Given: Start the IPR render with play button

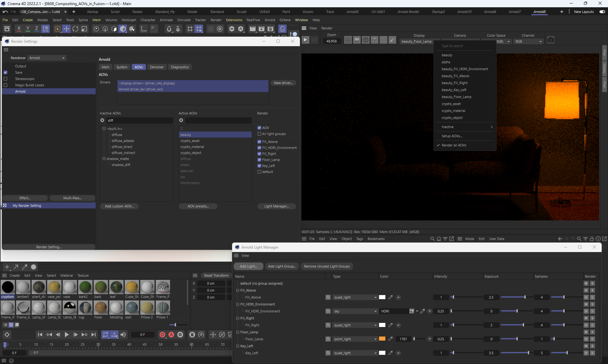Looking at the screenshot, I should pos(305,40).
